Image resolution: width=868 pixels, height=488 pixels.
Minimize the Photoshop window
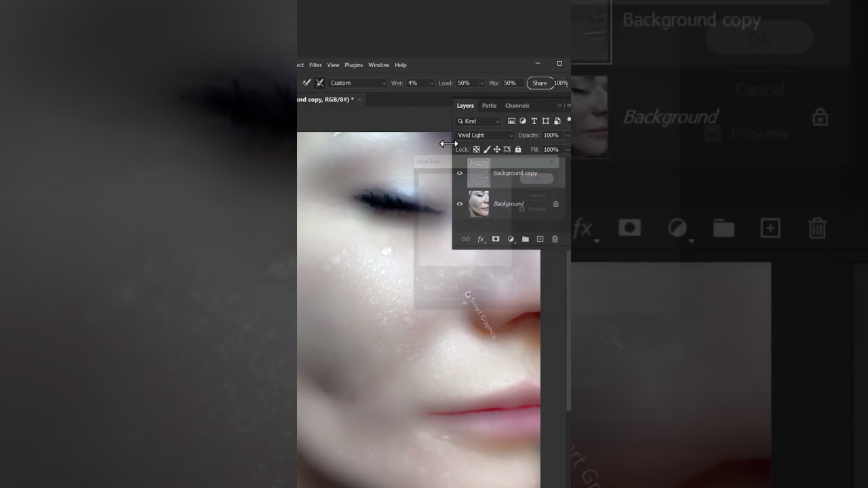[x=538, y=63]
